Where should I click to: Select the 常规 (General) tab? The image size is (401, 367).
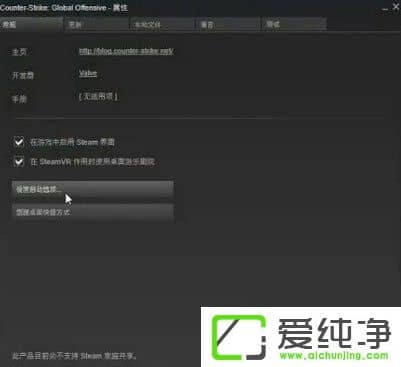(x=31, y=24)
